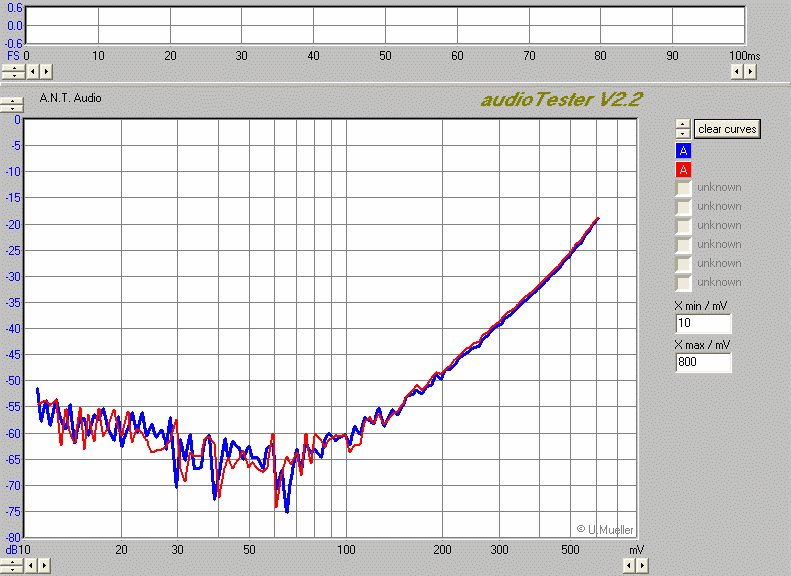Click left arrow below the 100ms label
Screen dimensions: 791x576
pyautogui.click(x=737, y=71)
